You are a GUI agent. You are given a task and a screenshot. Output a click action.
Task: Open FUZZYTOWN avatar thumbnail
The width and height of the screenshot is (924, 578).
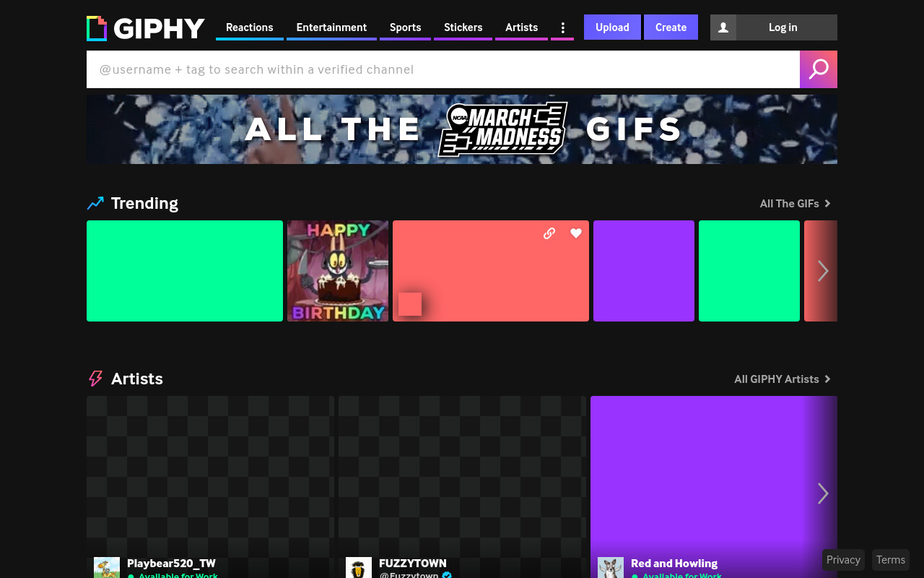[359, 568]
